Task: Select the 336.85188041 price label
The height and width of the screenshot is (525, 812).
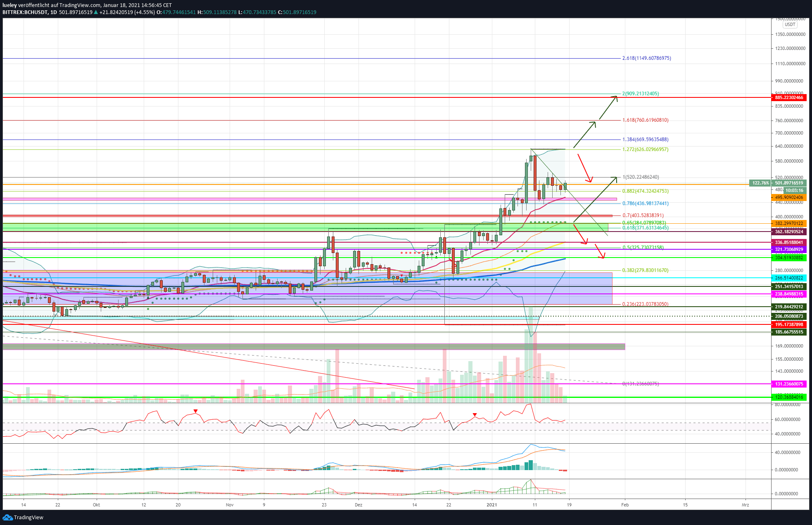Action: 789,243
